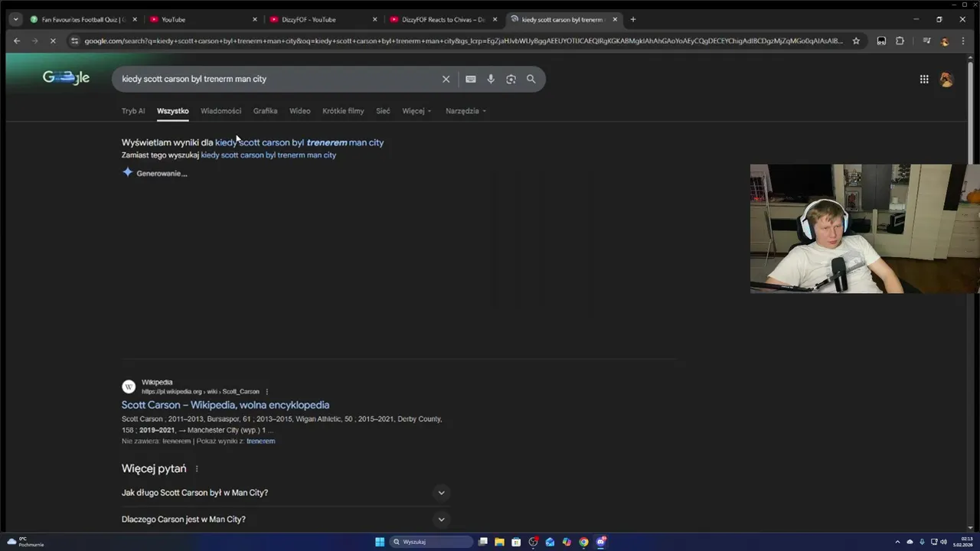
Task: Click the Generowanie AI overview indicator
Action: point(155,173)
